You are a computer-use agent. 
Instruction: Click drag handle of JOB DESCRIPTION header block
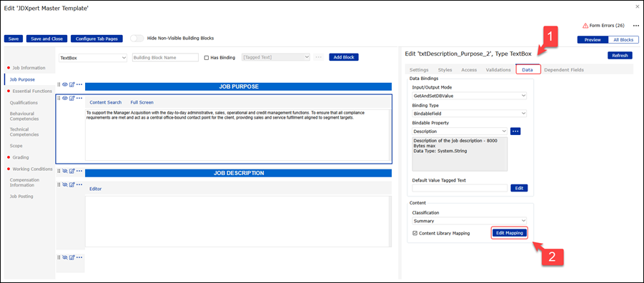click(x=59, y=171)
